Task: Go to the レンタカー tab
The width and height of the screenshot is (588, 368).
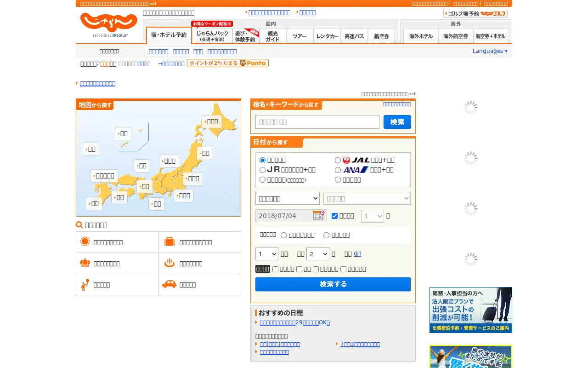Action: point(327,36)
